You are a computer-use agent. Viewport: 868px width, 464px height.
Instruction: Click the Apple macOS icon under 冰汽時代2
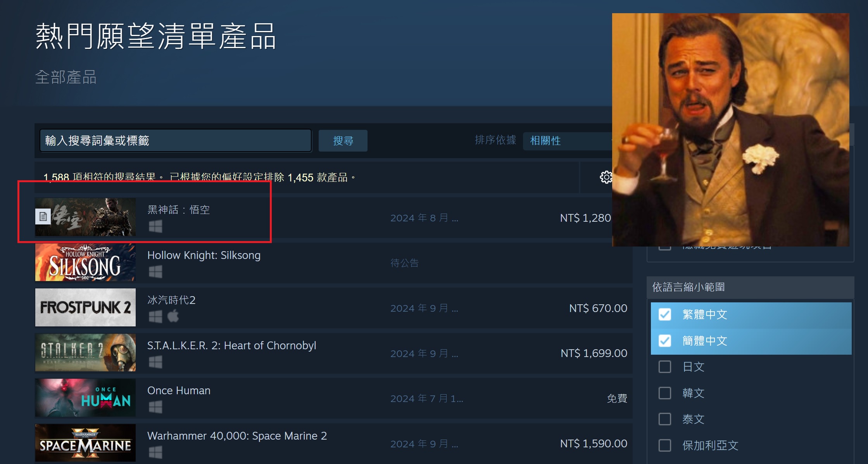pos(173,316)
